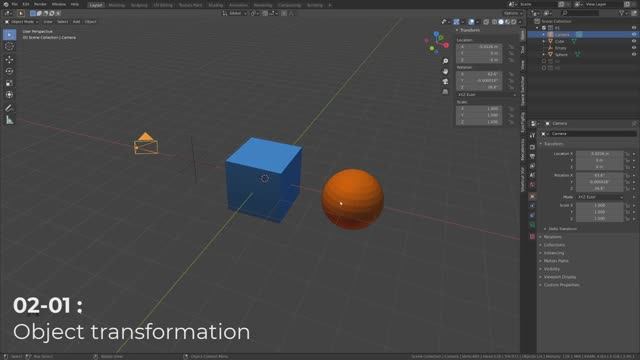Click the viewport navigation gizmo

coord(436,43)
